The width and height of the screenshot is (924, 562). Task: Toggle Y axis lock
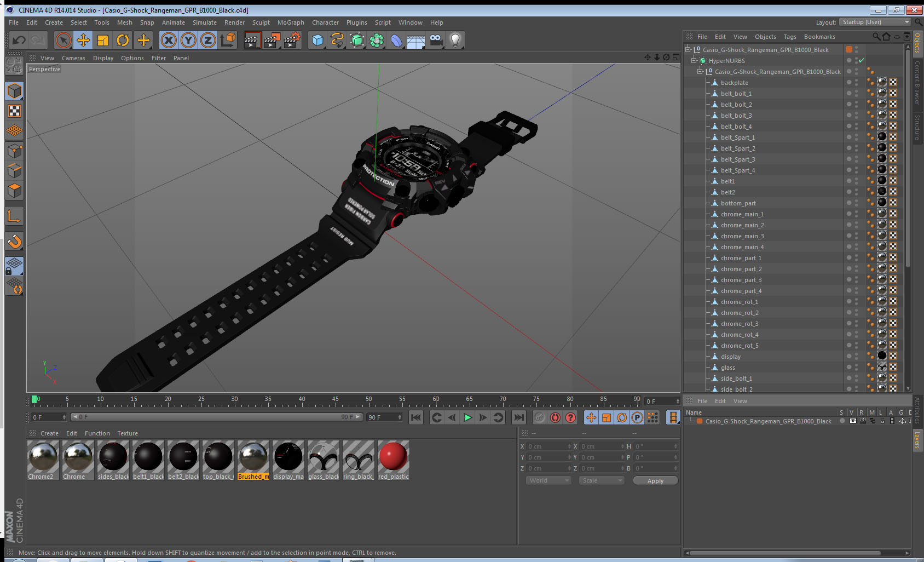tap(188, 40)
